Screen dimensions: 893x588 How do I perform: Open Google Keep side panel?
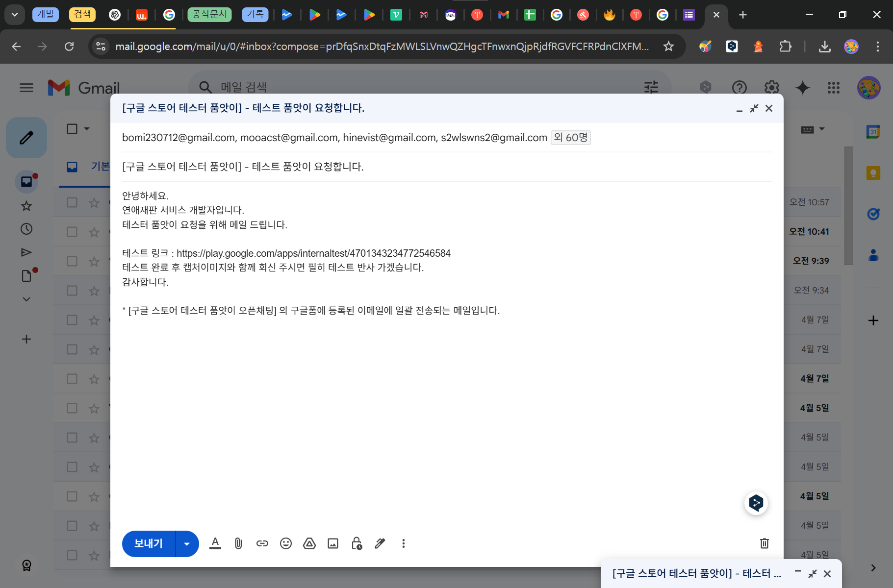click(873, 173)
